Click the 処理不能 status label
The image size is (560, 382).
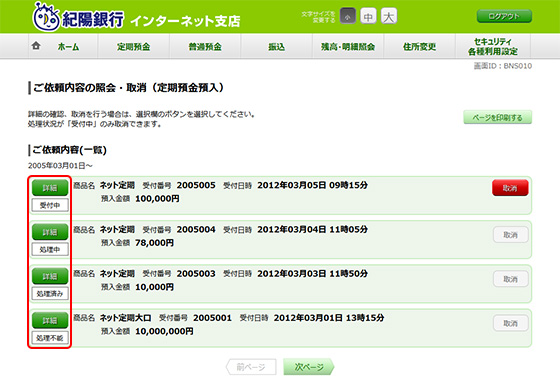point(50,338)
